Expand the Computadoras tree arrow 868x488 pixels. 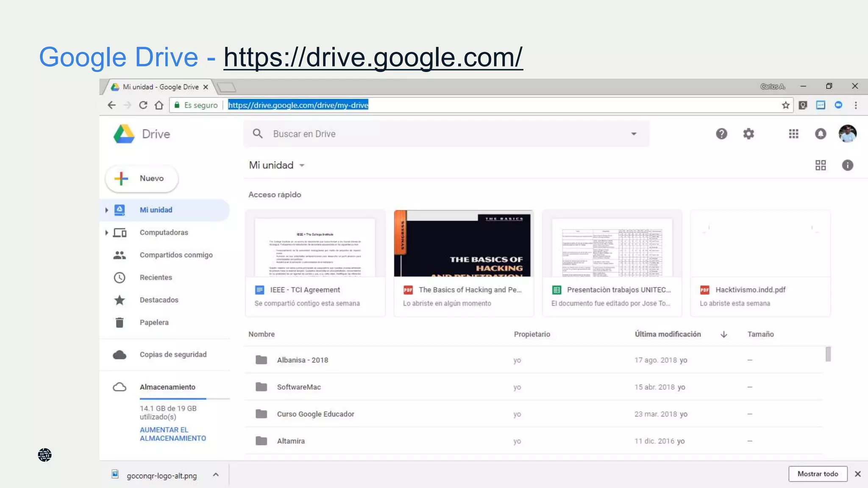click(106, 233)
